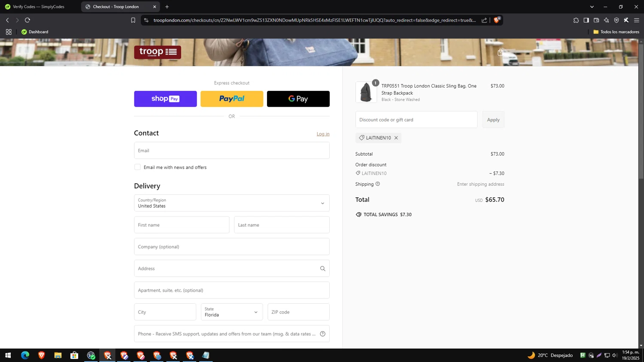The height and width of the screenshot is (362, 644).
Task: Open Microsoft Store from taskbar
Action: 74,355
